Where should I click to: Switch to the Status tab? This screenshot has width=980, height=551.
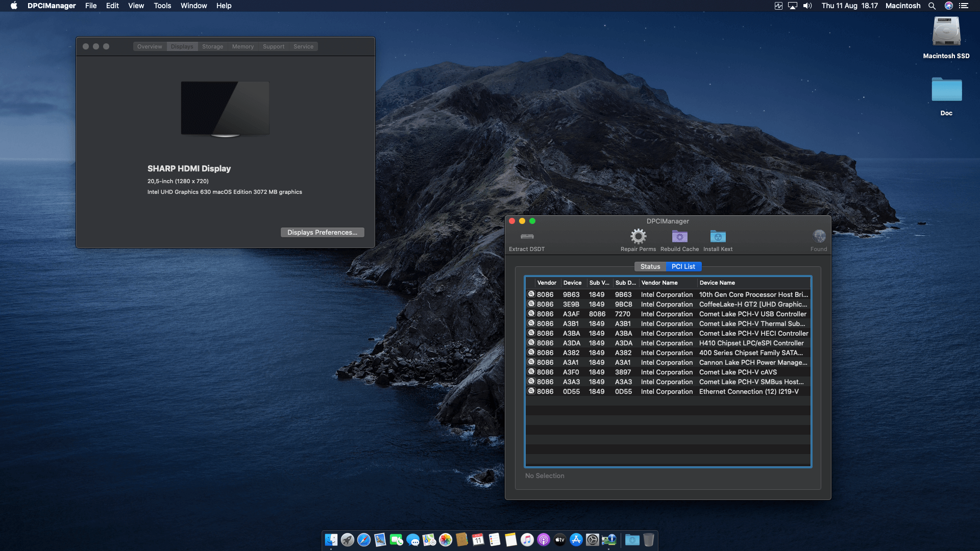(650, 266)
